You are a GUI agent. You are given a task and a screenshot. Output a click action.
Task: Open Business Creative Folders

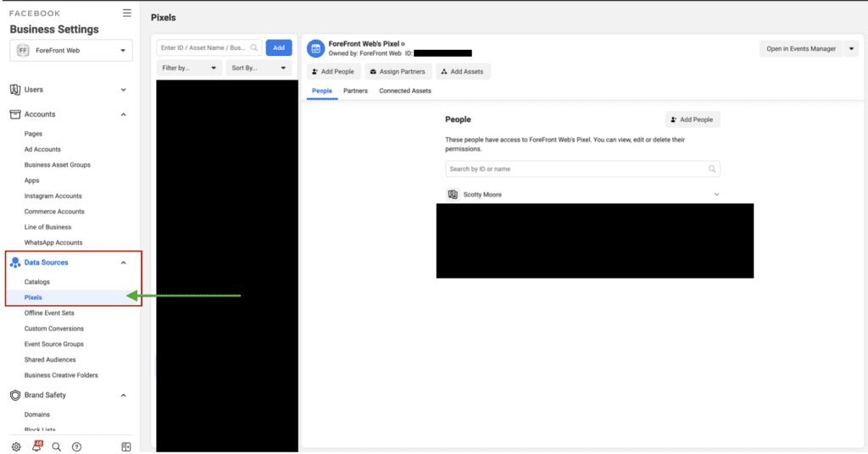[x=61, y=375]
